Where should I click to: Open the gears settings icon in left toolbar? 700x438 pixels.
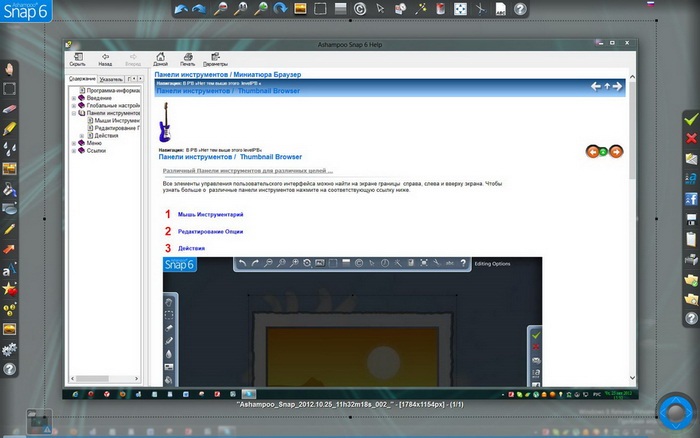(9, 349)
